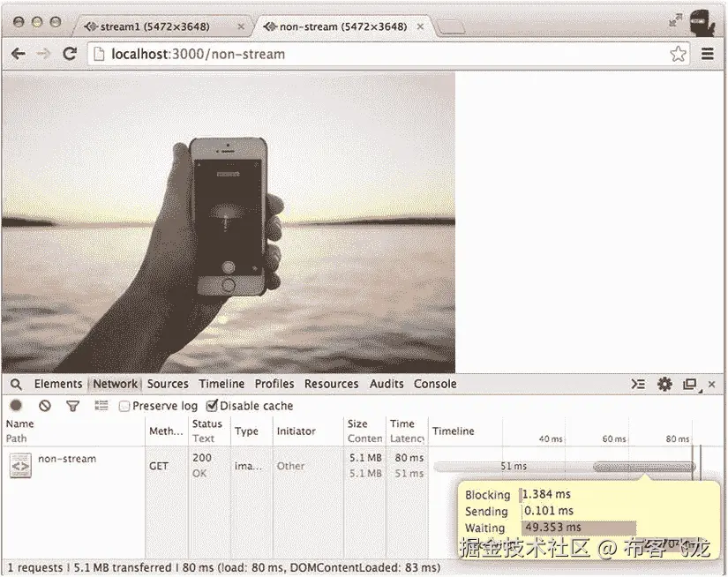Open the Chrome hamburger menu
The width and height of the screenshot is (728, 577).
tap(707, 54)
